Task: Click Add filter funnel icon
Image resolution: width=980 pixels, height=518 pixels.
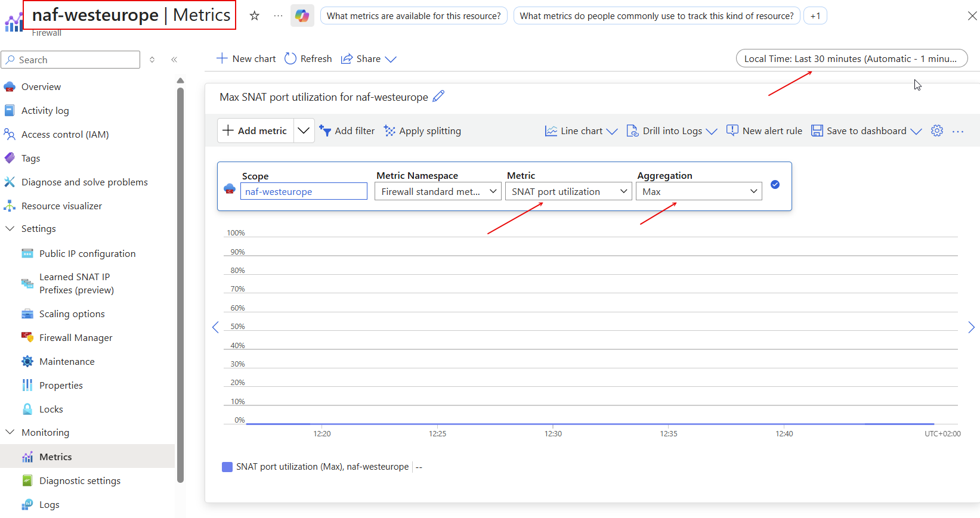Action: pos(325,131)
